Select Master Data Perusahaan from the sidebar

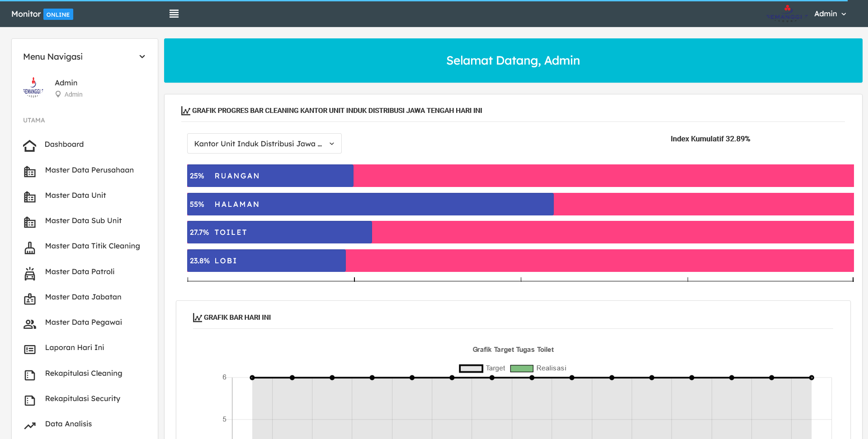[x=89, y=170]
